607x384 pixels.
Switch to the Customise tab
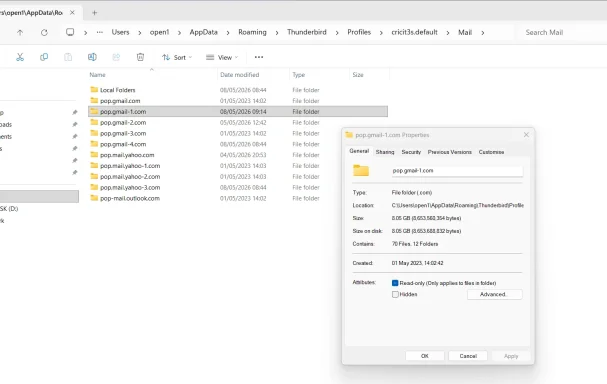(x=491, y=152)
